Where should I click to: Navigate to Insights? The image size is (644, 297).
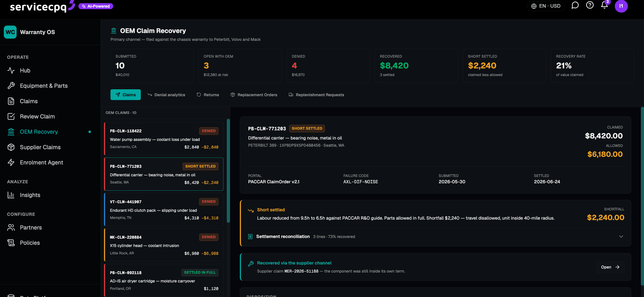tap(50, 195)
